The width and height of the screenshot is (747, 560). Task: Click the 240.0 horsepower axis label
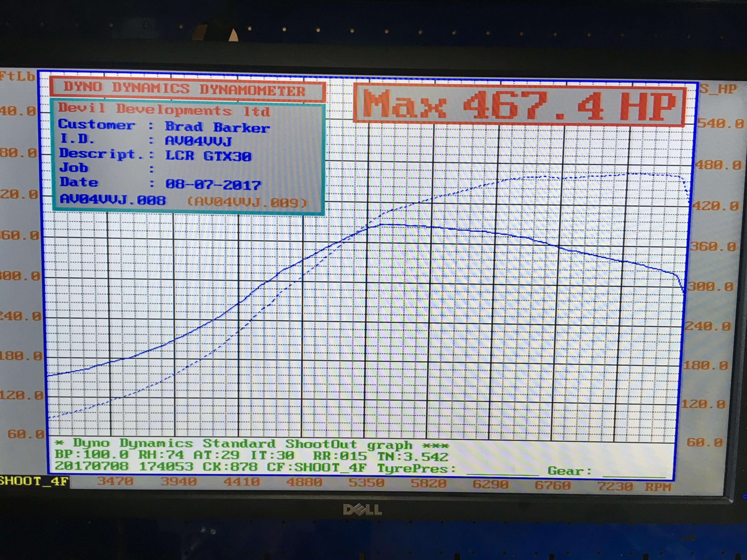tap(708, 326)
